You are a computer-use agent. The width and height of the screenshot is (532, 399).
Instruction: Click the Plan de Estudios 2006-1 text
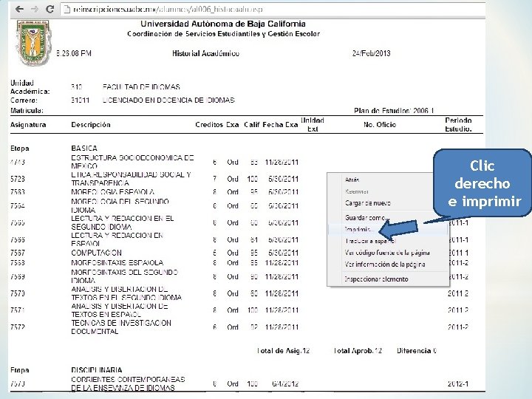coord(394,111)
